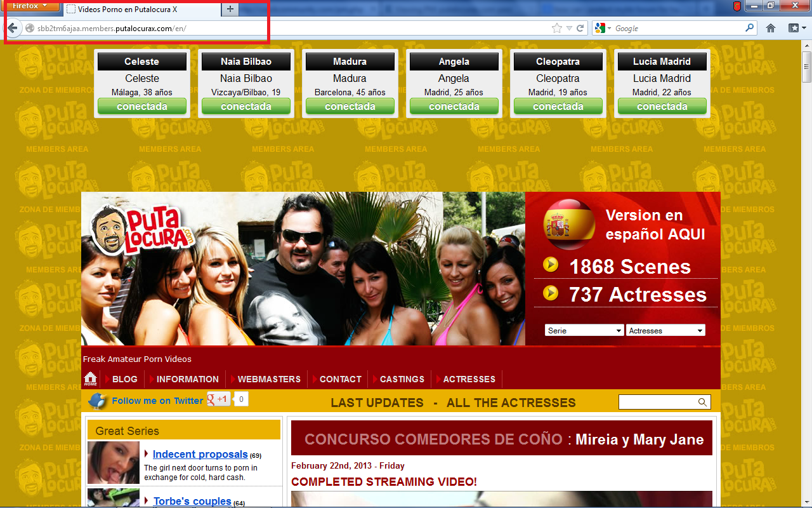
Task: Click the site identity globe icon
Action: click(29, 28)
